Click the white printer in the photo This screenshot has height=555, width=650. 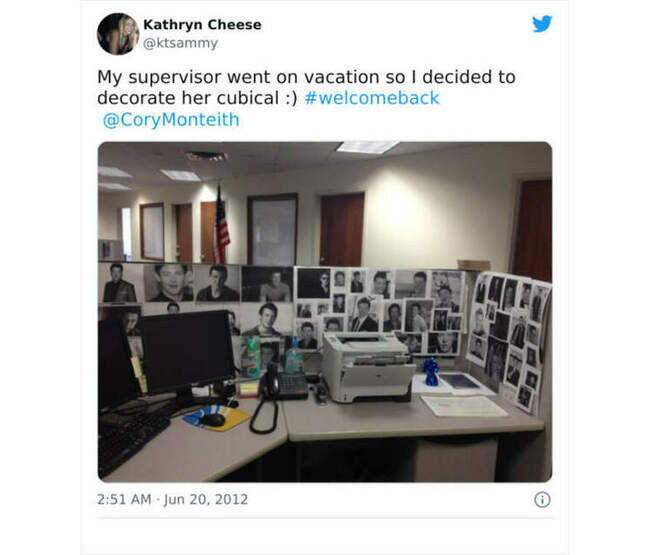(x=368, y=367)
